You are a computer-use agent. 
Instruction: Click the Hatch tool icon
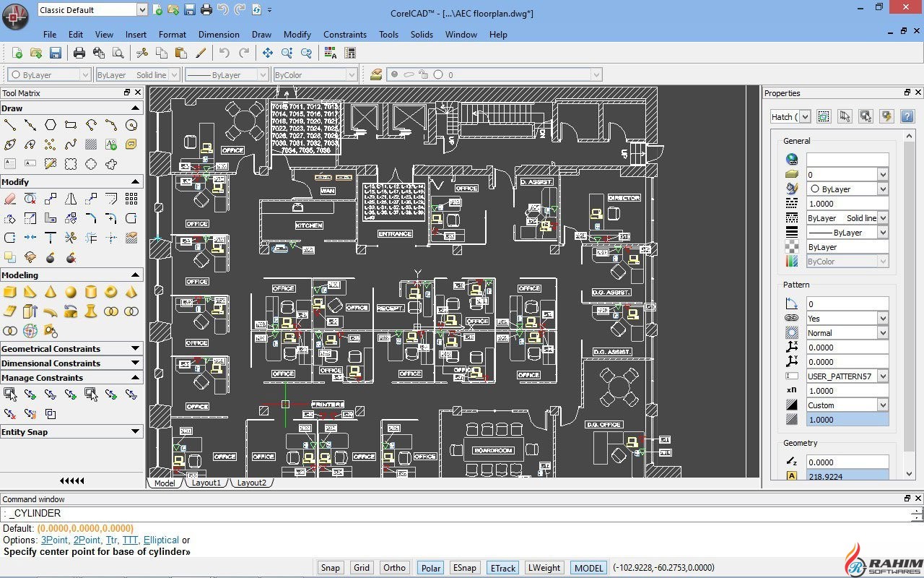[x=91, y=144]
